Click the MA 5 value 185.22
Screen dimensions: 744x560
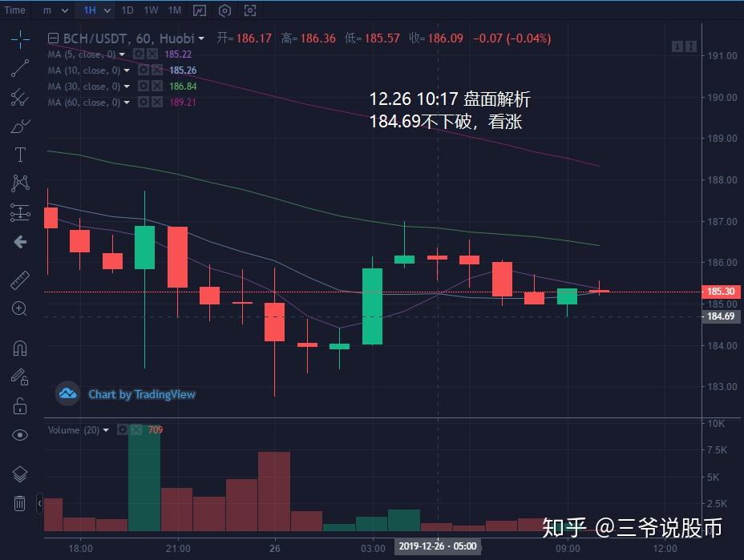(178, 54)
